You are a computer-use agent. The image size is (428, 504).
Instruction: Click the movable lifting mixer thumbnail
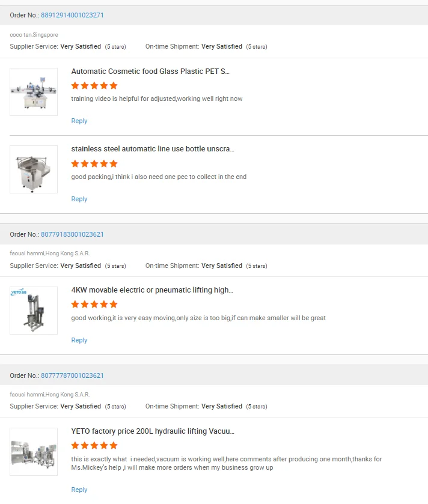pos(34,311)
